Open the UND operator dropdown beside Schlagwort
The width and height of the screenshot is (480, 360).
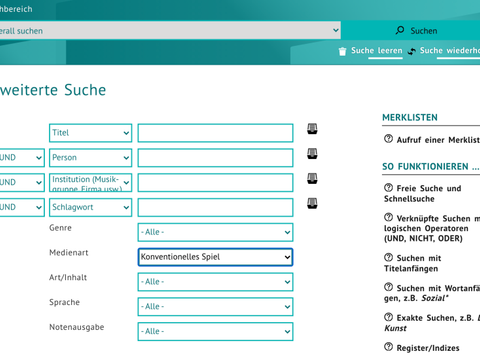(22, 207)
